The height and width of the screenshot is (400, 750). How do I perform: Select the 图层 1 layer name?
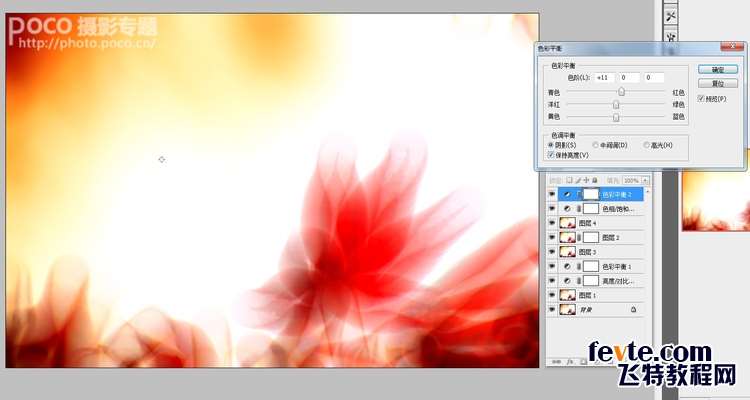587,295
